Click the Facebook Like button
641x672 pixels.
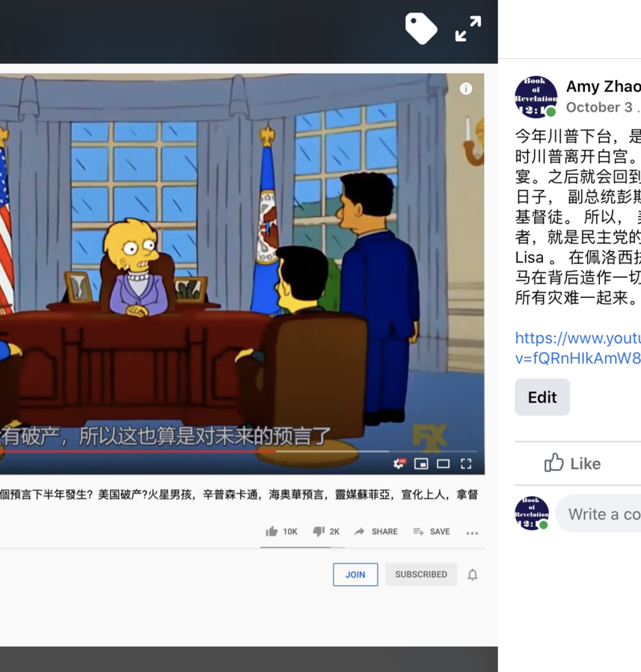pos(572,463)
